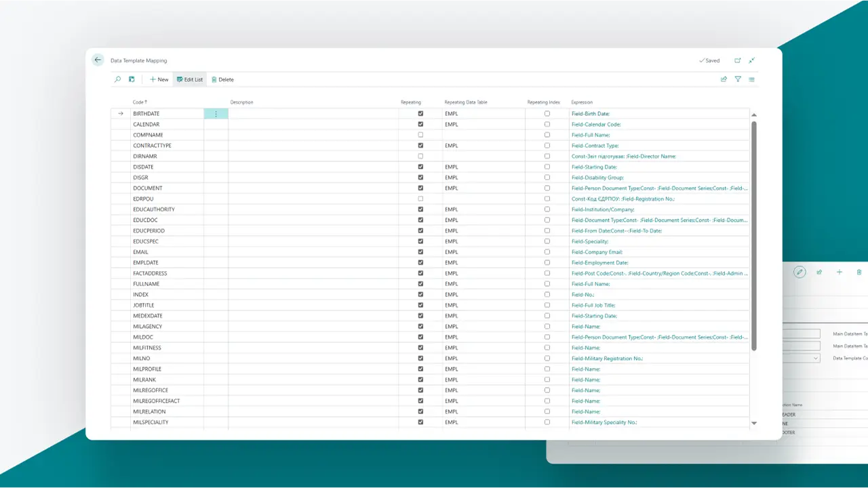Click the New button
The image size is (868, 488).
tap(158, 79)
